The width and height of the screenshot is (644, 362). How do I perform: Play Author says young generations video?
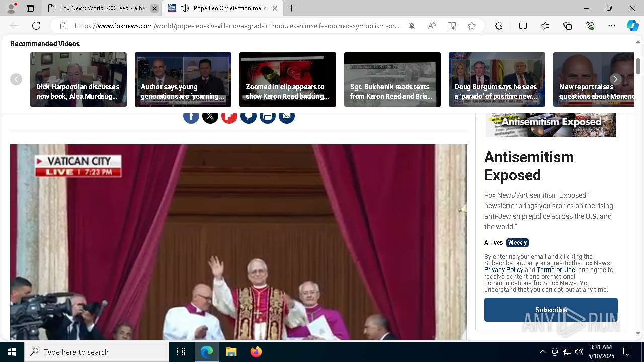point(183,79)
